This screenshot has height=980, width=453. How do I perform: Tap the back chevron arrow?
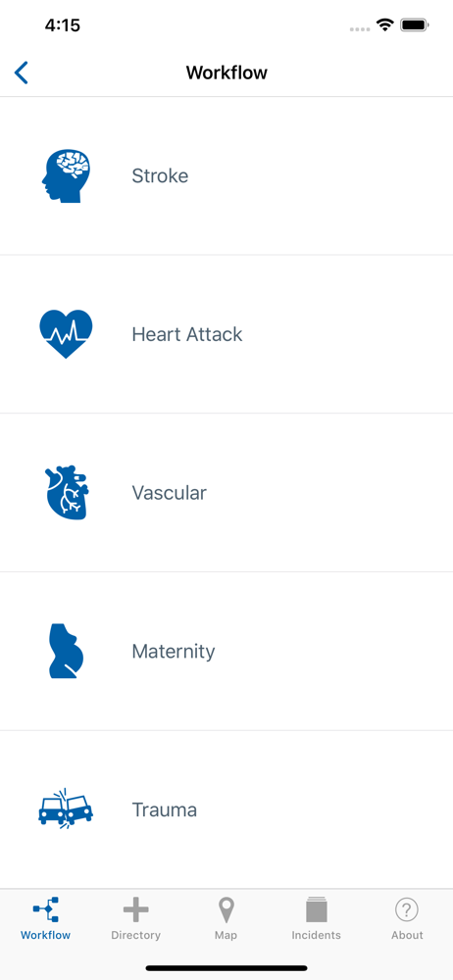point(22,73)
